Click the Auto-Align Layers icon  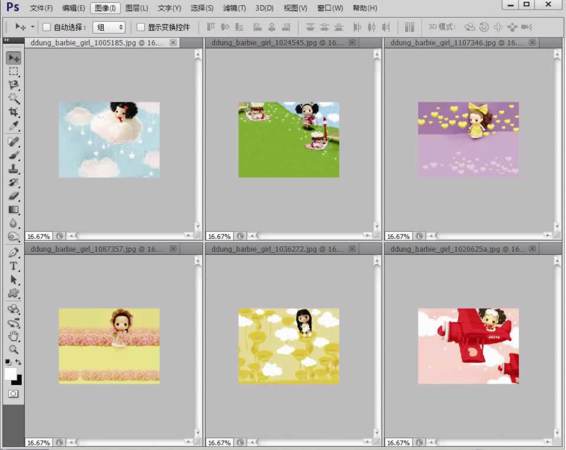409,27
